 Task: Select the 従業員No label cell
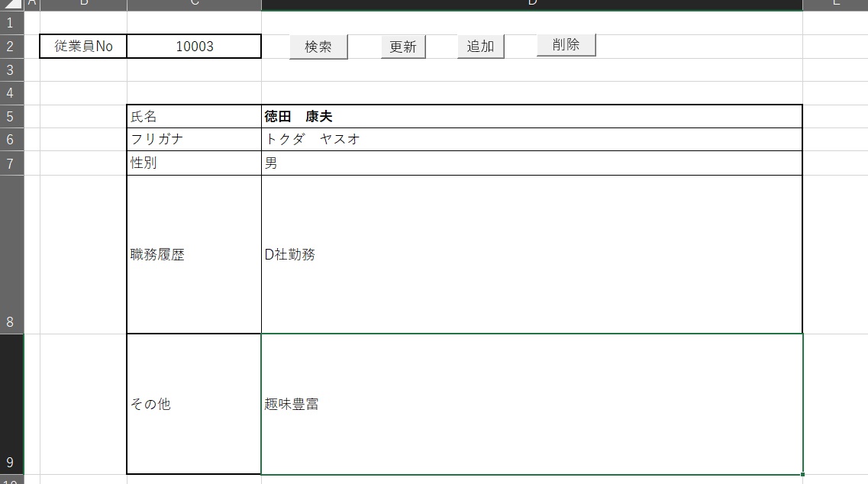point(83,47)
